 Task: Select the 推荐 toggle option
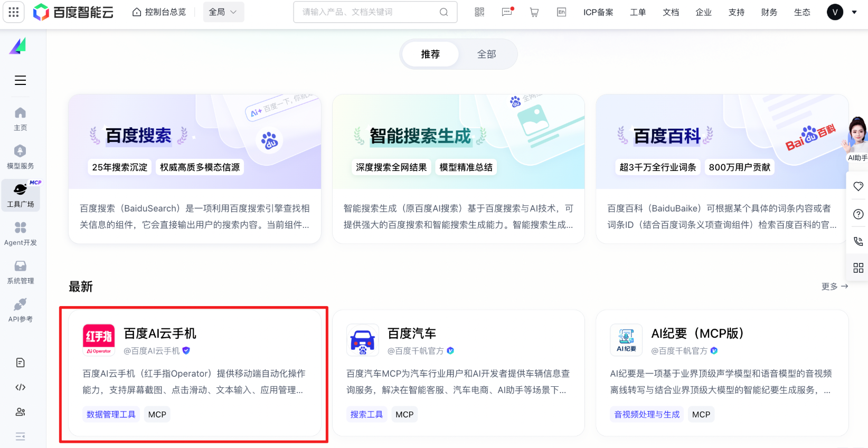[430, 54]
